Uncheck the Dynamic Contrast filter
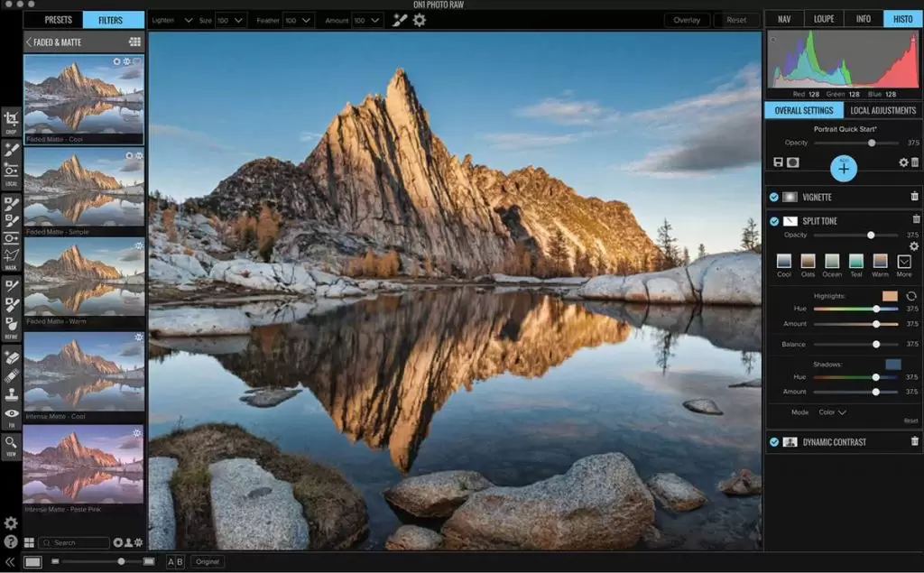924x573 pixels. [774, 442]
